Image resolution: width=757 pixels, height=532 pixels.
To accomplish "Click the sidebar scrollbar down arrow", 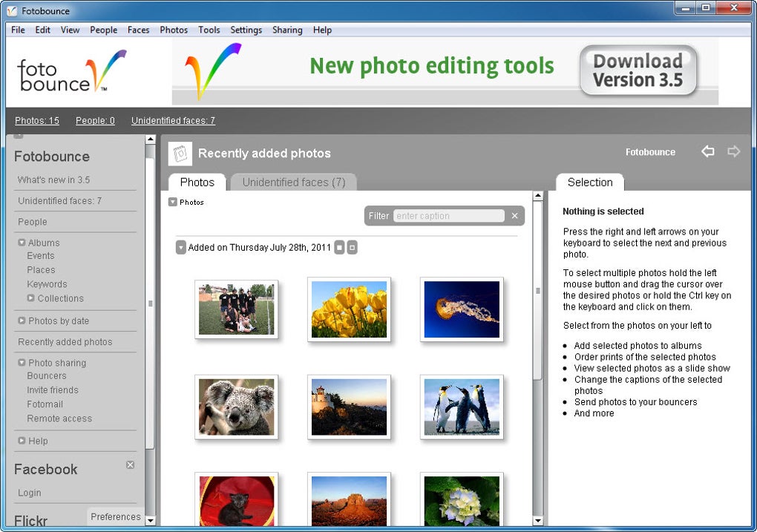I will [x=150, y=521].
